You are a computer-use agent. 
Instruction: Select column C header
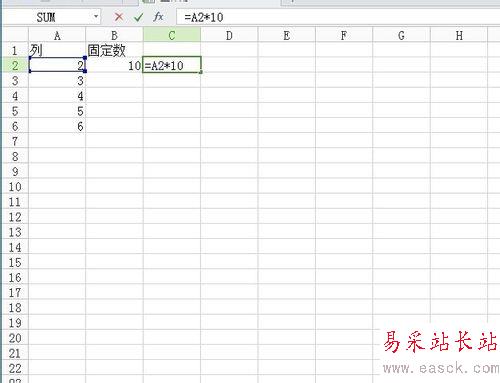click(x=172, y=35)
